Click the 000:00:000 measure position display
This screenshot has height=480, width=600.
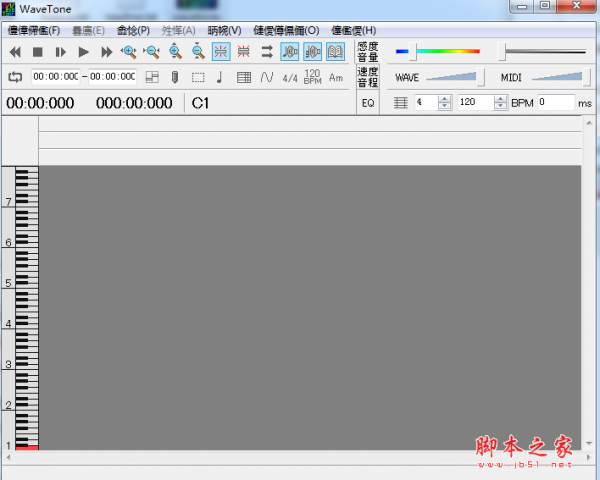point(134,103)
